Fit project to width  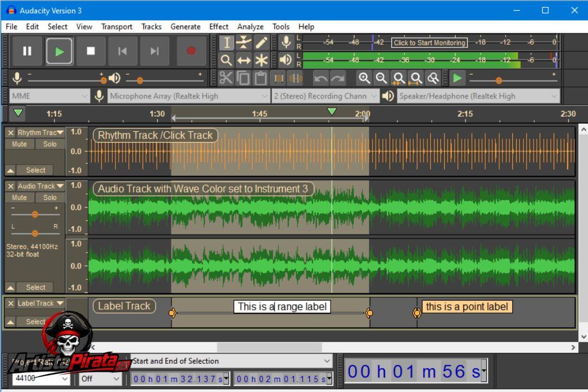pyautogui.click(x=416, y=78)
